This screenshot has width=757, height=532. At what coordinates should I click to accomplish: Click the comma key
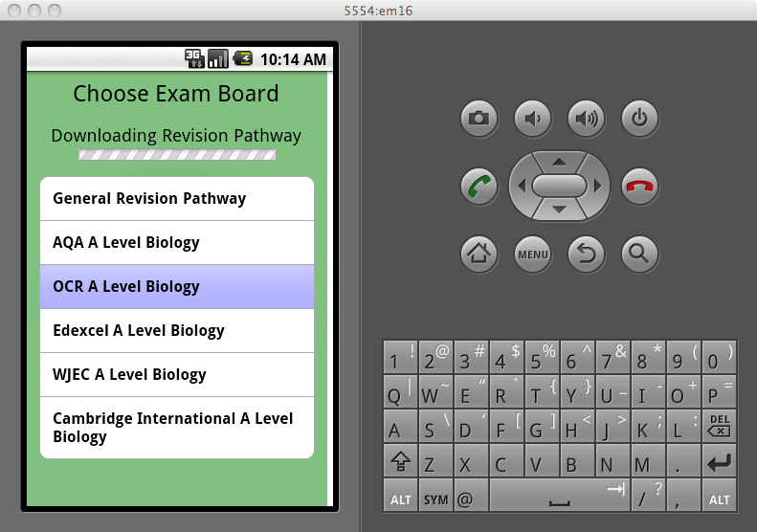tap(683, 496)
